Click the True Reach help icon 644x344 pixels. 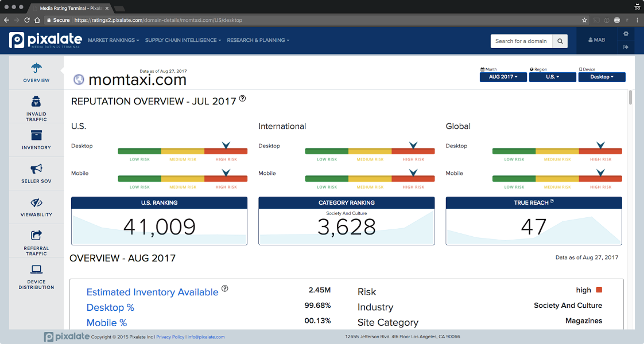click(552, 201)
